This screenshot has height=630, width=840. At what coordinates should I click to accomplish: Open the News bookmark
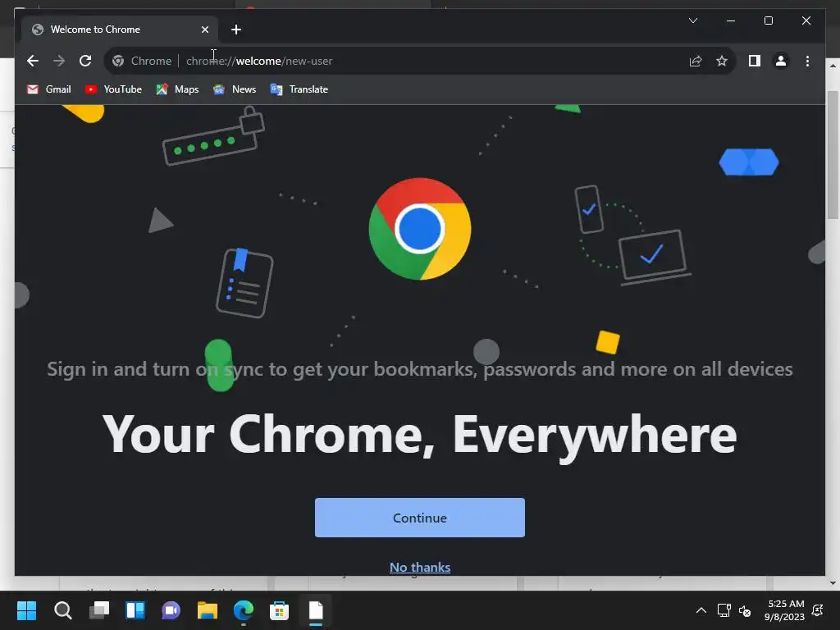(x=235, y=89)
